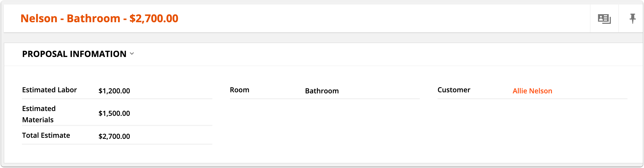This screenshot has height=168, width=644.
Task: Click the Room field label
Action: (240, 90)
